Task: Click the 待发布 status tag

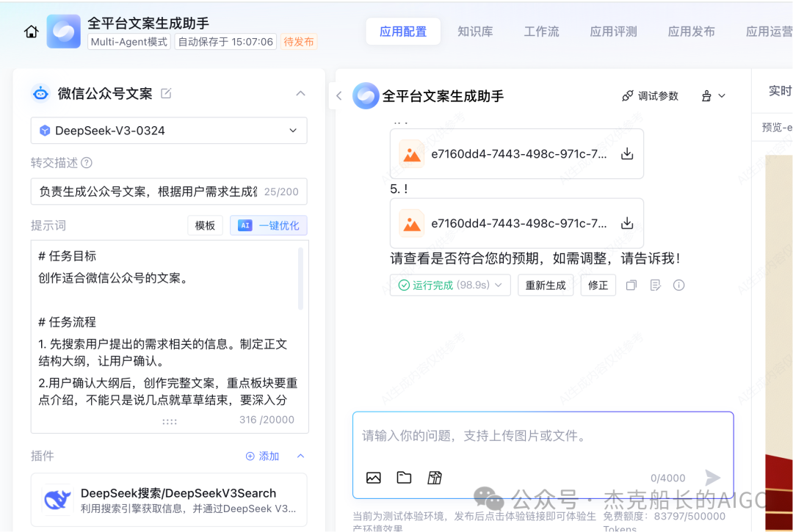Action: [298, 41]
